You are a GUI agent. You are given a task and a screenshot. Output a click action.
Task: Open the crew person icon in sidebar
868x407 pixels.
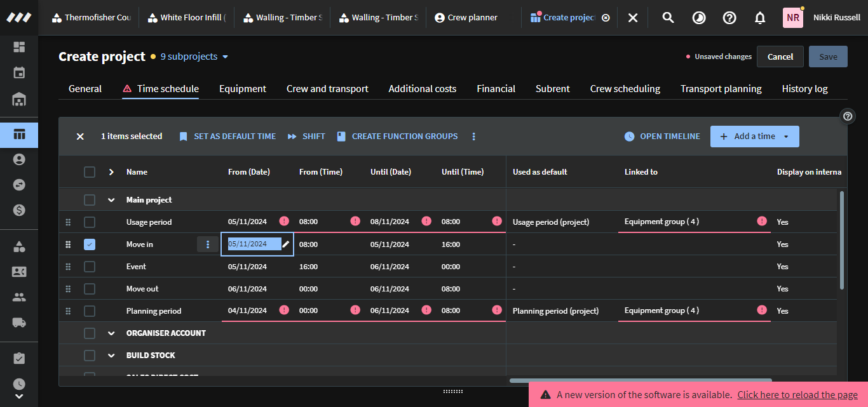[19, 159]
